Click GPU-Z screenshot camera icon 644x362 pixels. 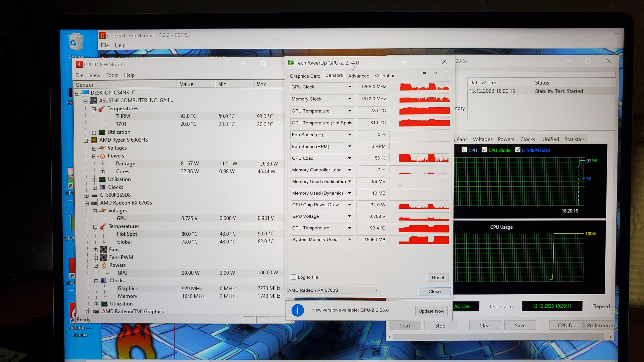(x=424, y=73)
